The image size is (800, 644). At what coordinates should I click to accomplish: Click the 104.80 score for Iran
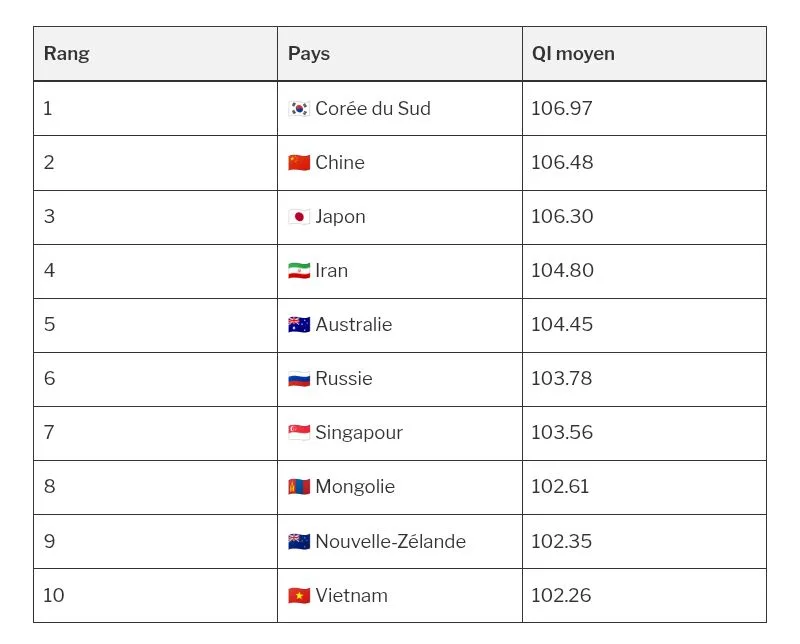point(562,271)
